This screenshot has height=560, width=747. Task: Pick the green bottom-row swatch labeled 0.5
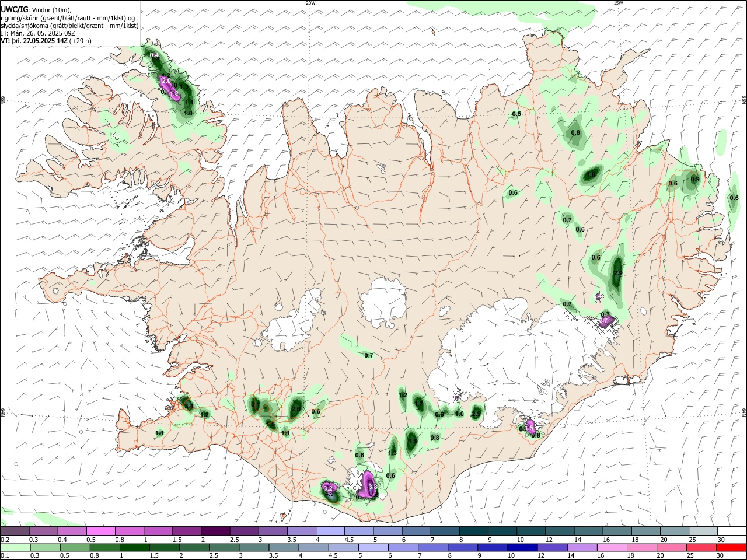75,548
